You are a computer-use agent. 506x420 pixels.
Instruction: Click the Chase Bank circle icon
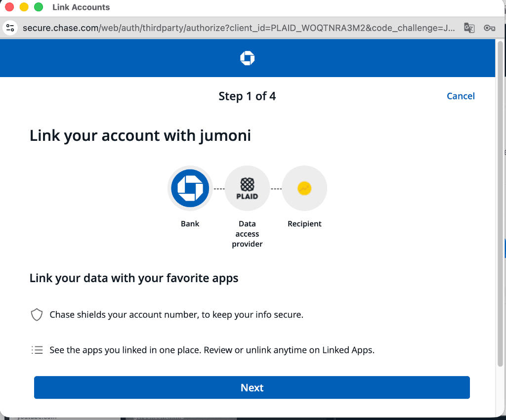tap(190, 188)
